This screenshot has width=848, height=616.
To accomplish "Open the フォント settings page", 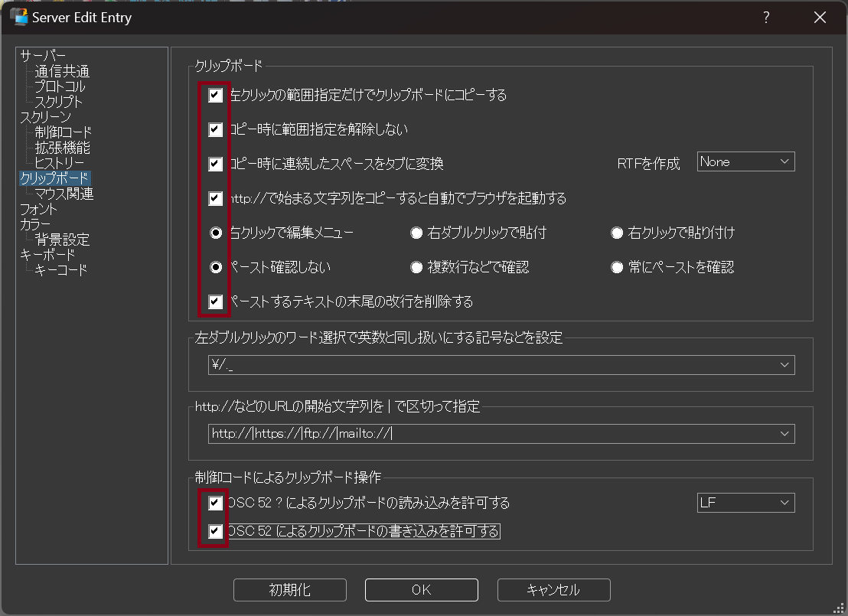I will tap(38, 209).
